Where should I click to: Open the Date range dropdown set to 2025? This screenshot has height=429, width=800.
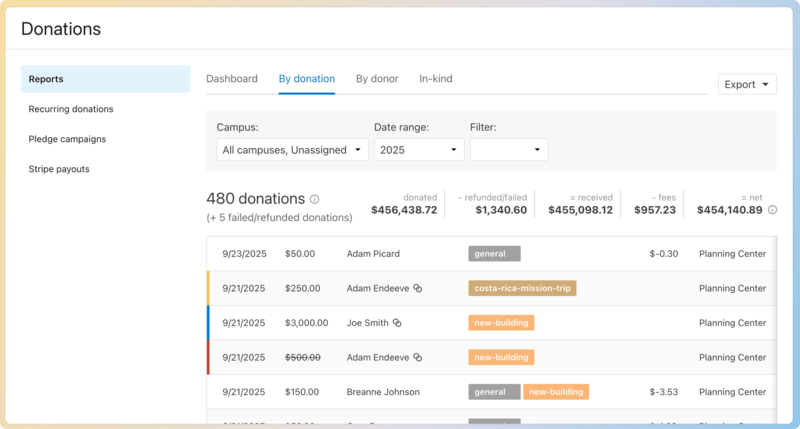tap(419, 150)
